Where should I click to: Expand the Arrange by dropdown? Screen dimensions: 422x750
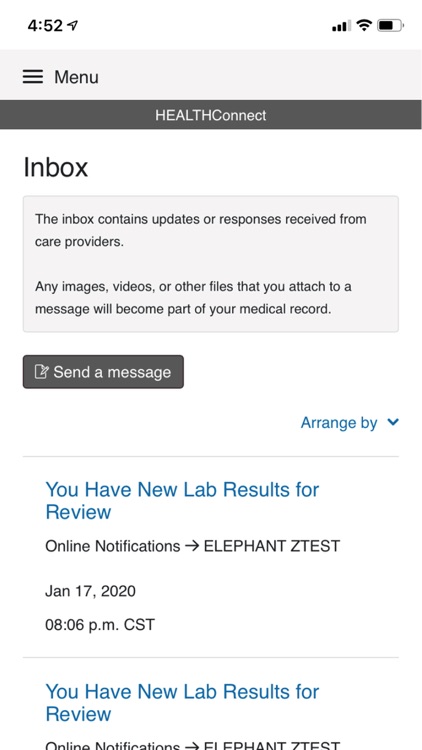pos(349,423)
